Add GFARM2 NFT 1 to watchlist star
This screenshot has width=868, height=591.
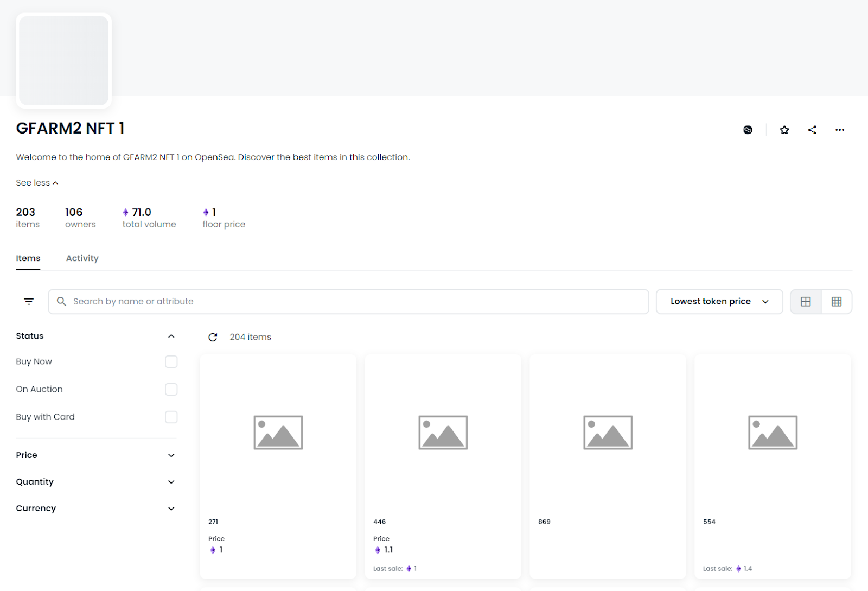click(784, 130)
